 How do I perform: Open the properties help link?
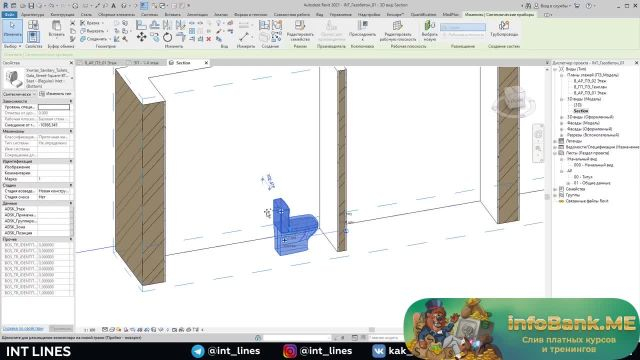(23, 328)
